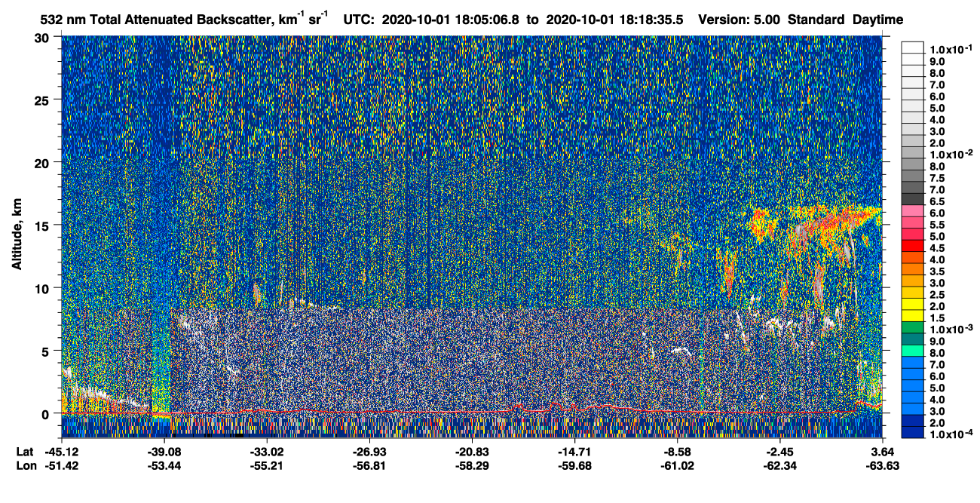Click latitude value -33.02
Viewport: 980px width, 503px height.
267,451
